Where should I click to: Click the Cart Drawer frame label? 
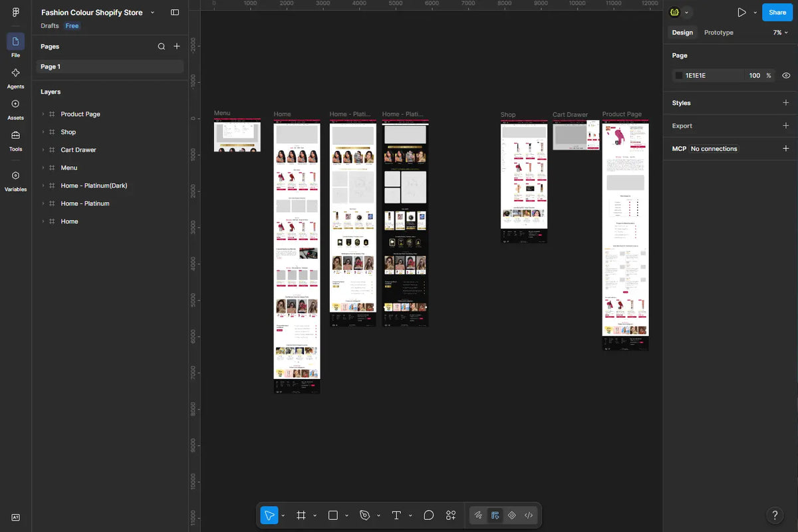[x=570, y=114]
